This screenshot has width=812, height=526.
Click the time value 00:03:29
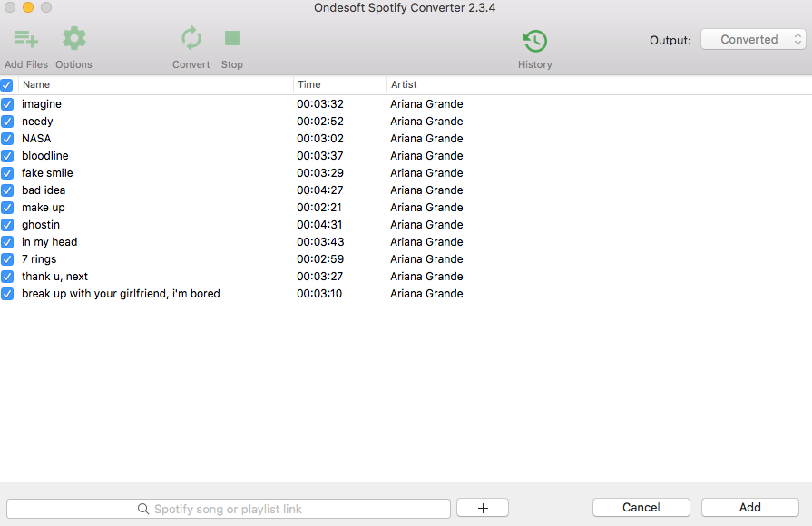(x=320, y=173)
